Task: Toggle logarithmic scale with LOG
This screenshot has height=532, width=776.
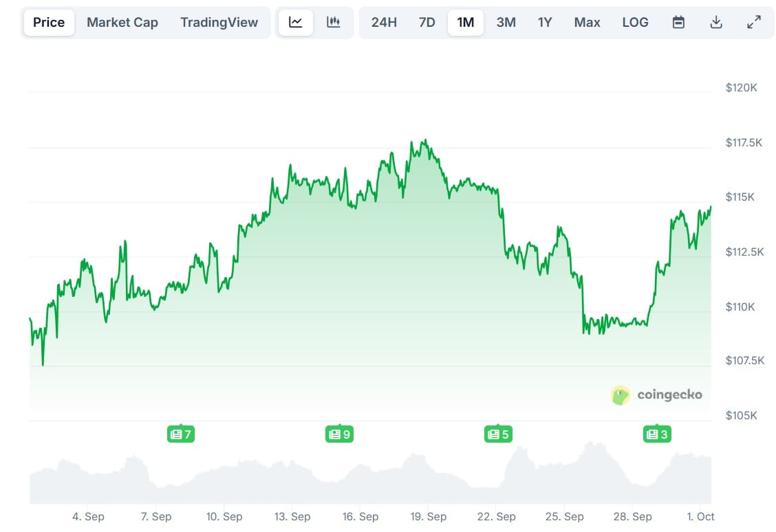Action: [x=635, y=21]
